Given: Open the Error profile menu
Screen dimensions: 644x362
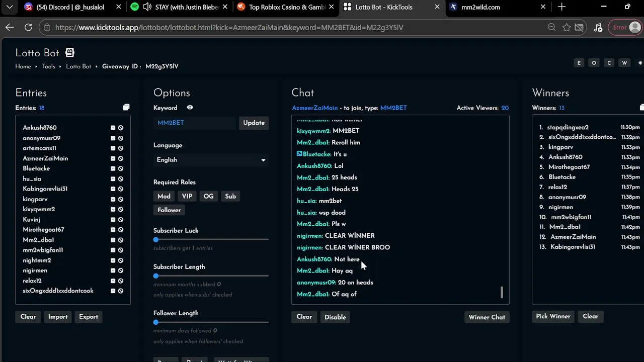Looking at the screenshot, I should (625, 28).
